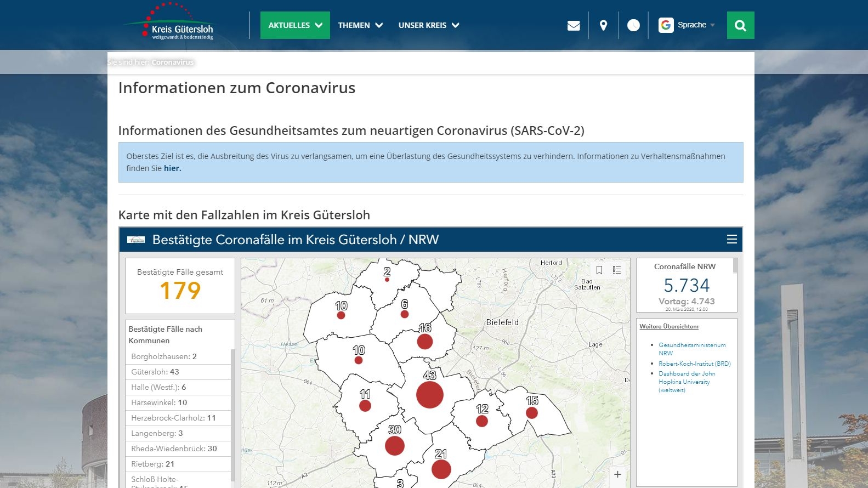868x488 pixels.
Task: Open the Themen dropdown menu
Action: tap(360, 25)
